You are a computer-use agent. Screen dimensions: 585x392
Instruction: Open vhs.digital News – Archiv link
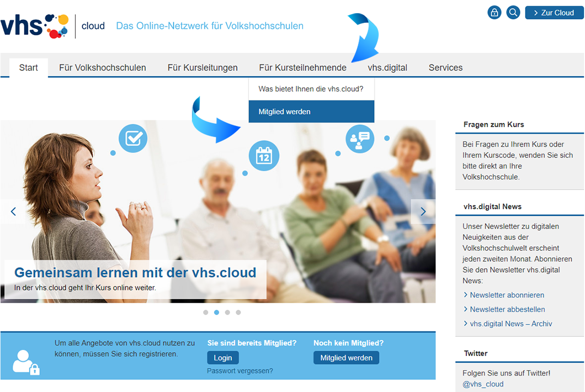pyautogui.click(x=511, y=324)
